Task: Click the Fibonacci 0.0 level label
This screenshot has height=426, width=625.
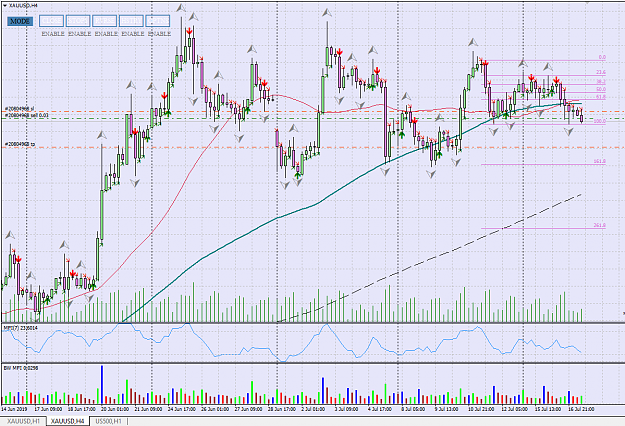Action: click(x=602, y=57)
